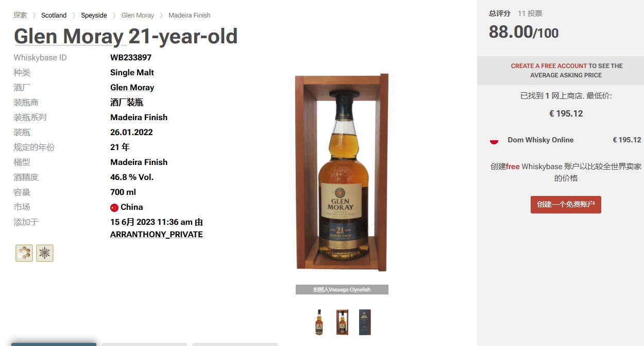This screenshot has width=644, height=346.
Task: Select the dark blue tab at the bottom
Action: pyautogui.click(x=54, y=344)
